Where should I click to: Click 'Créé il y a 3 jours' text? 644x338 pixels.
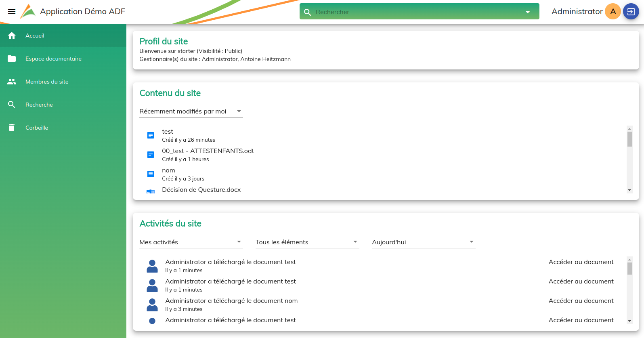[183, 179]
